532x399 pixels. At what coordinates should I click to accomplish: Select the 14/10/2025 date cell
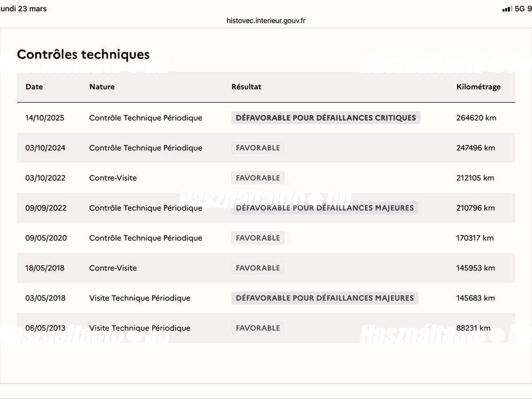[x=45, y=118]
